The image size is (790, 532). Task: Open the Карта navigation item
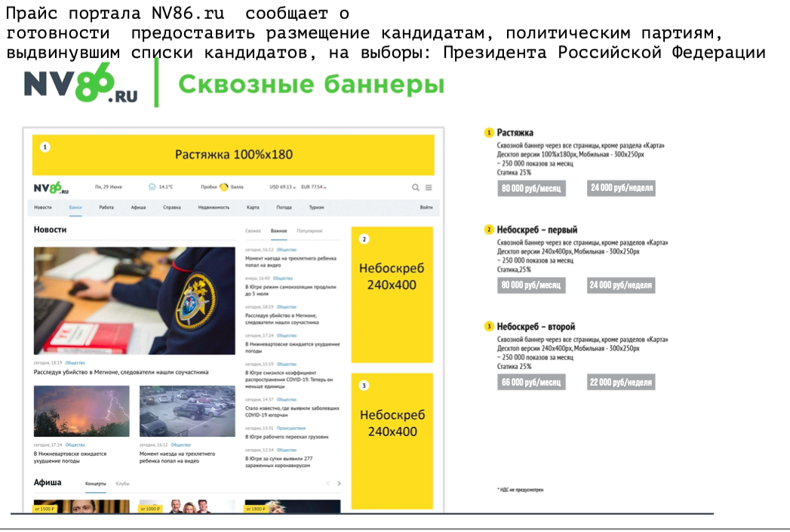253,208
